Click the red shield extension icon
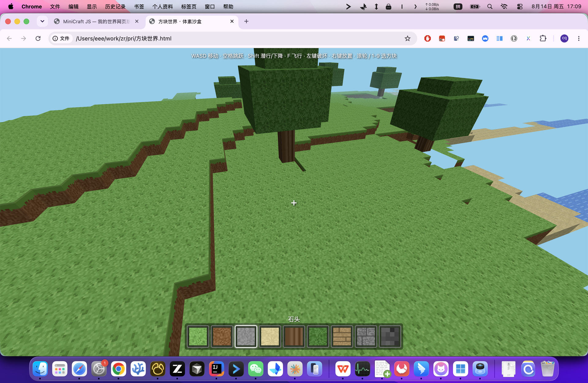588x383 pixels. [428, 38]
